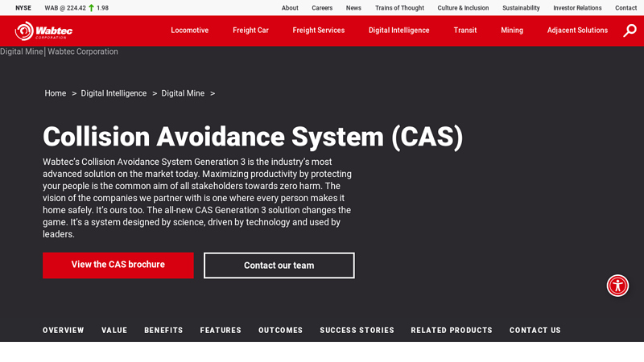Viewport: 644px width, 362px height.
Task: Click the WAB @ 224.42 stock quote
Action: 65,8
